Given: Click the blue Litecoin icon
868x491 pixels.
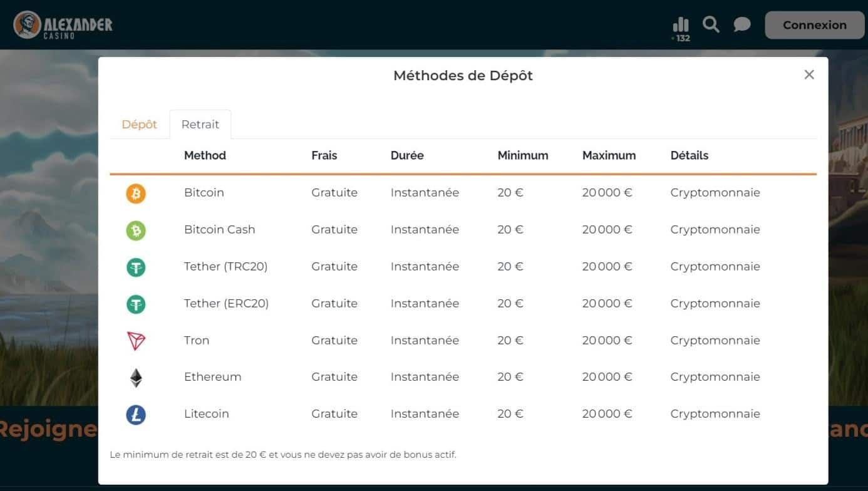Looking at the screenshot, I should (136, 415).
